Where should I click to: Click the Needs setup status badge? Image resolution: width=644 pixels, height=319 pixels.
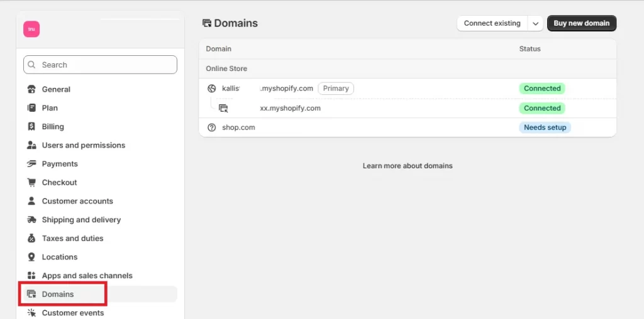[545, 127]
